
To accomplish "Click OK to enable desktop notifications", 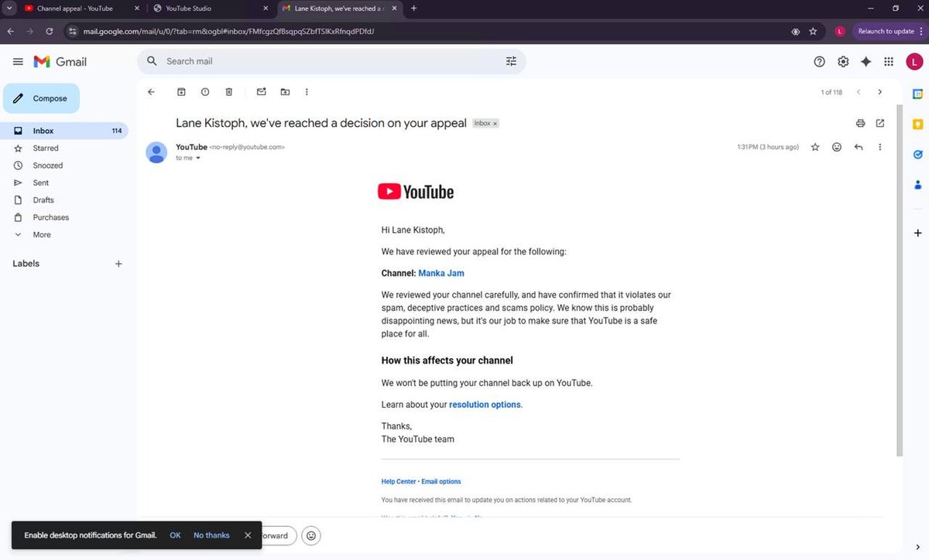I will [x=175, y=535].
